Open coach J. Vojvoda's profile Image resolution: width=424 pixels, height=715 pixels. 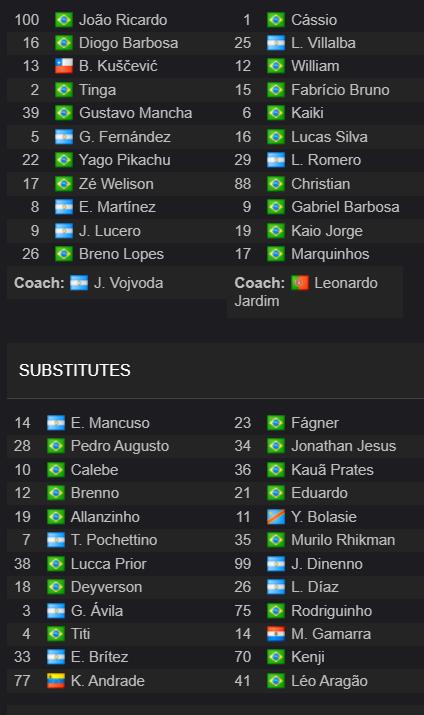click(x=128, y=283)
